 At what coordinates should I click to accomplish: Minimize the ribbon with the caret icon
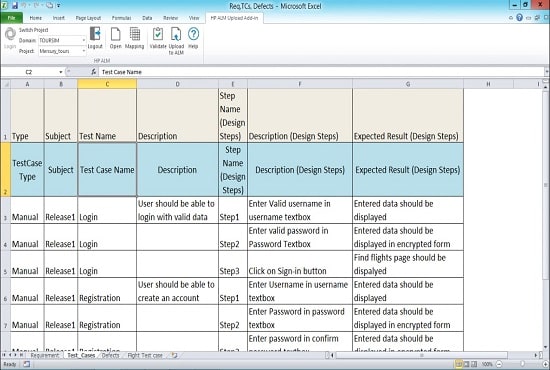511,18
